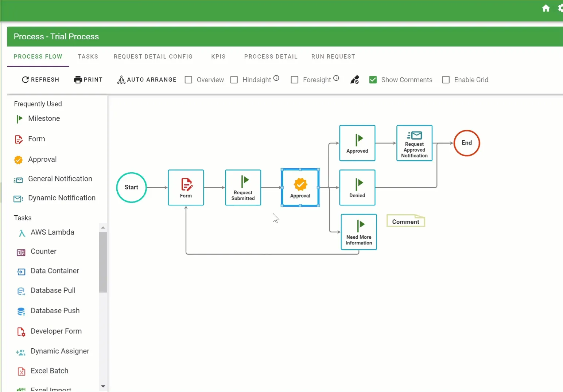The image size is (563, 392).
Task: Turn on Enable Grid checkbox
Action: tap(446, 80)
